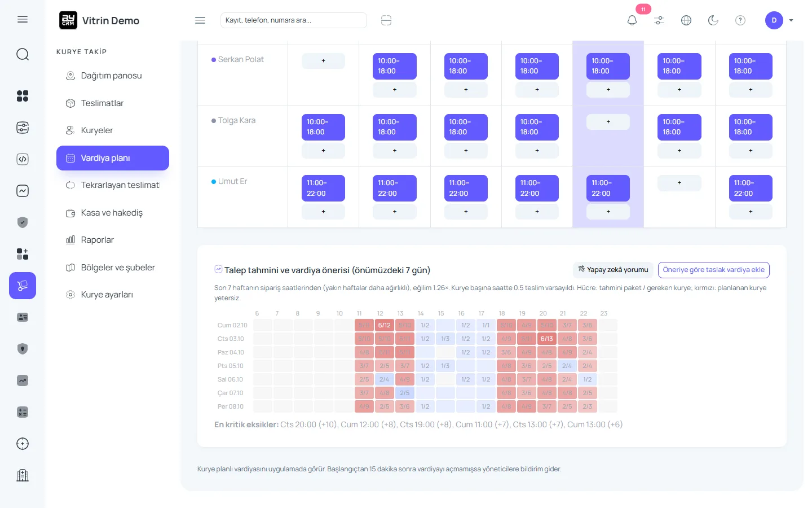Click the Cum 02.10 row label
This screenshot has height=508, width=812.
click(232, 325)
